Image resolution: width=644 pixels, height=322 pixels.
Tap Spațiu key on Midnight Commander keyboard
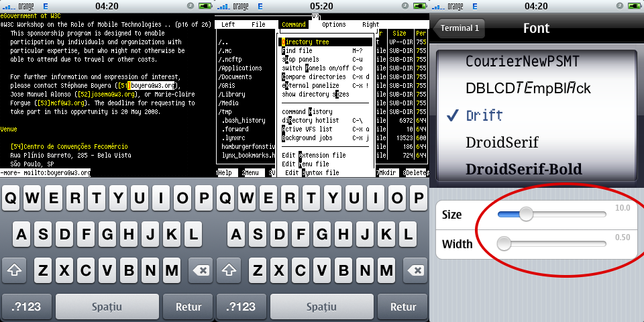(x=321, y=307)
